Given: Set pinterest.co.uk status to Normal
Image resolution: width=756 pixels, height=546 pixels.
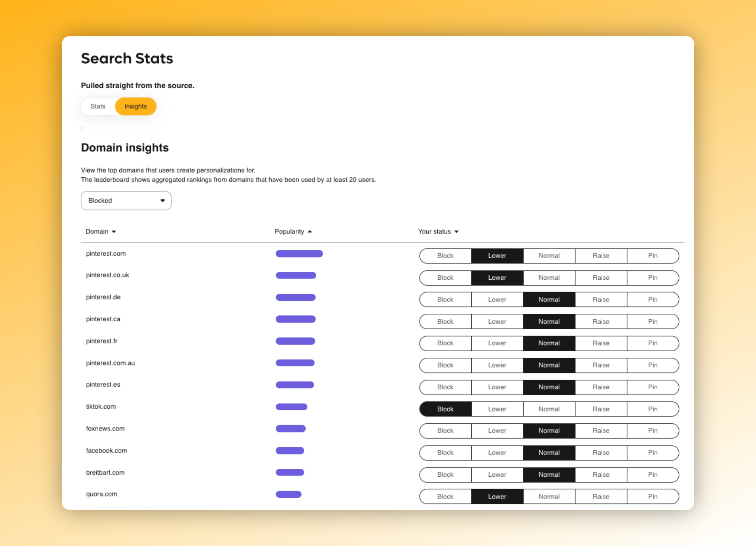Looking at the screenshot, I should 549,278.
